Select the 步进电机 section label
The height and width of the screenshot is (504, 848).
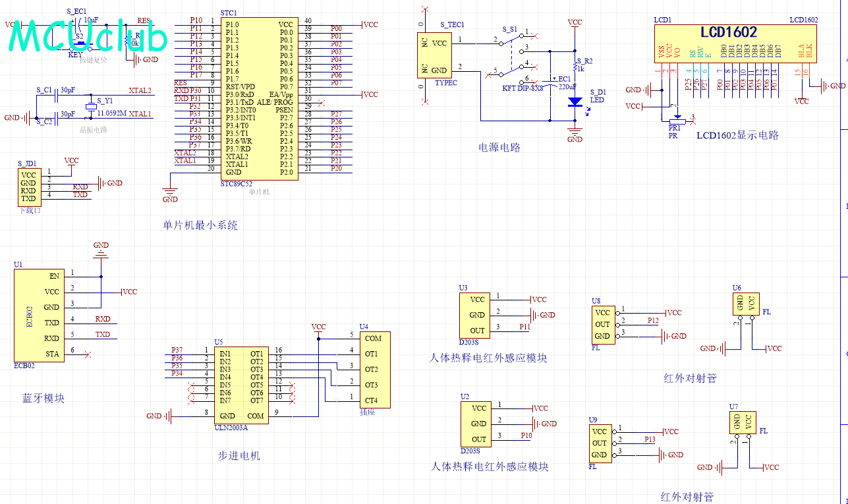click(x=239, y=455)
